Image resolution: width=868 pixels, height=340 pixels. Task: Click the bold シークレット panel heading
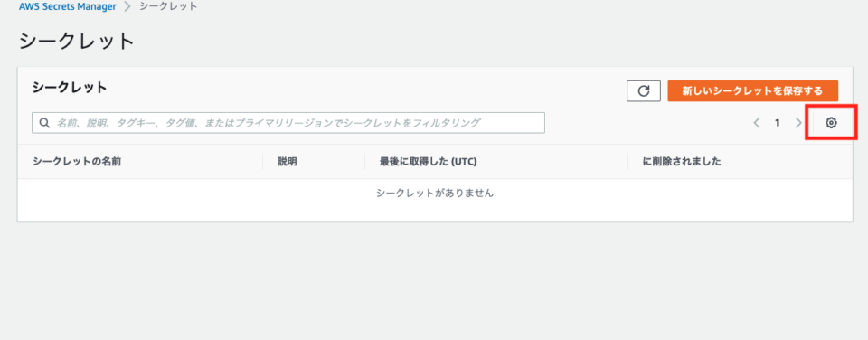[70, 88]
